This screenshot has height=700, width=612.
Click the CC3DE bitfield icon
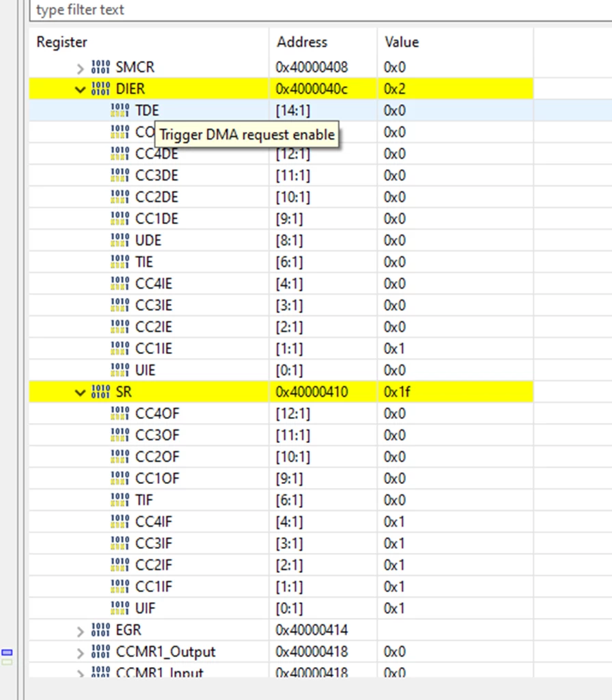tap(120, 175)
